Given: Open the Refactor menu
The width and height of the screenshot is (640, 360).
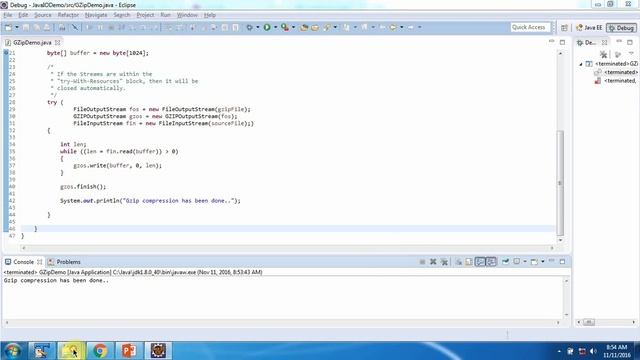Looking at the screenshot, I should coord(68,15).
